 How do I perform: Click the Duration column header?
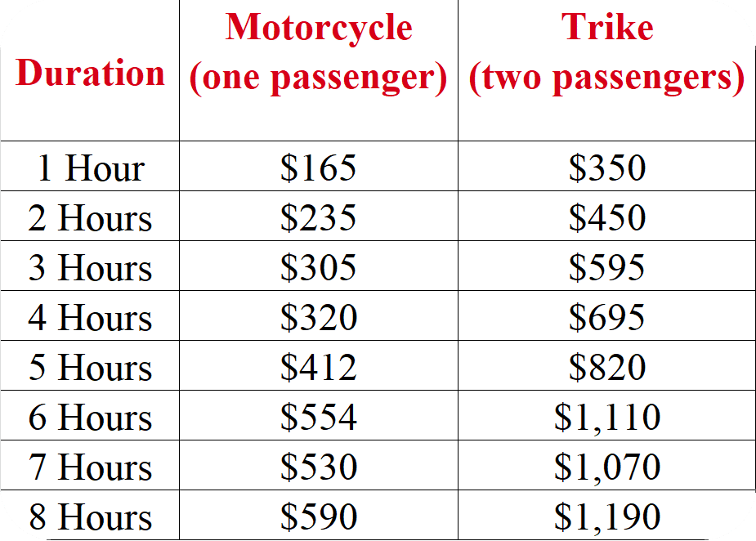click(x=90, y=74)
